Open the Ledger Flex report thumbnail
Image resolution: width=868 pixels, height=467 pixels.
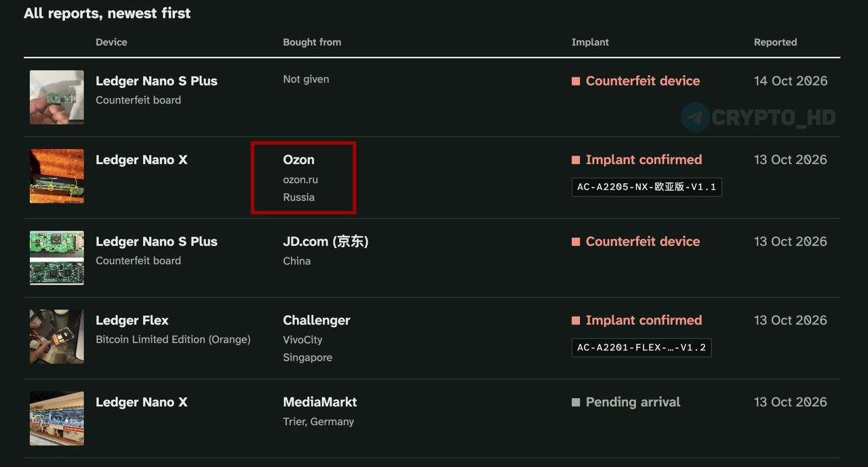coord(57,337)
